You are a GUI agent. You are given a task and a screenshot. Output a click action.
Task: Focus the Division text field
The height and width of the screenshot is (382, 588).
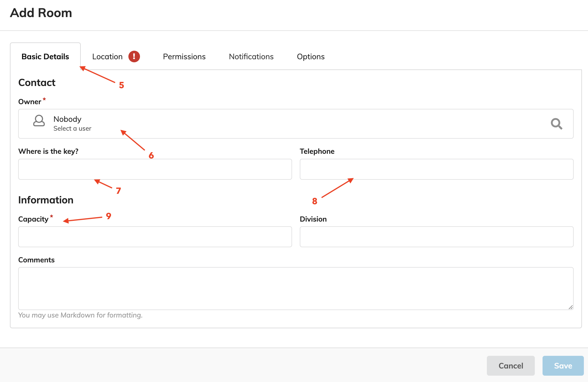click(436, 237)
